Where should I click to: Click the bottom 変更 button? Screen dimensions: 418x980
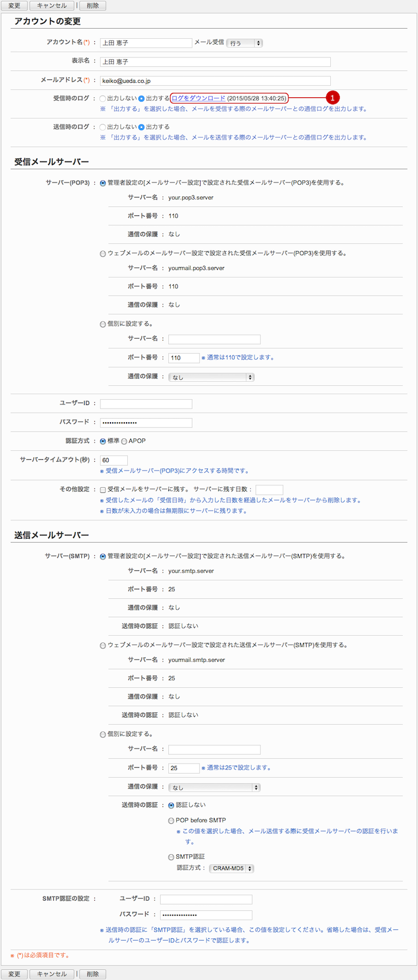(14, 973)
